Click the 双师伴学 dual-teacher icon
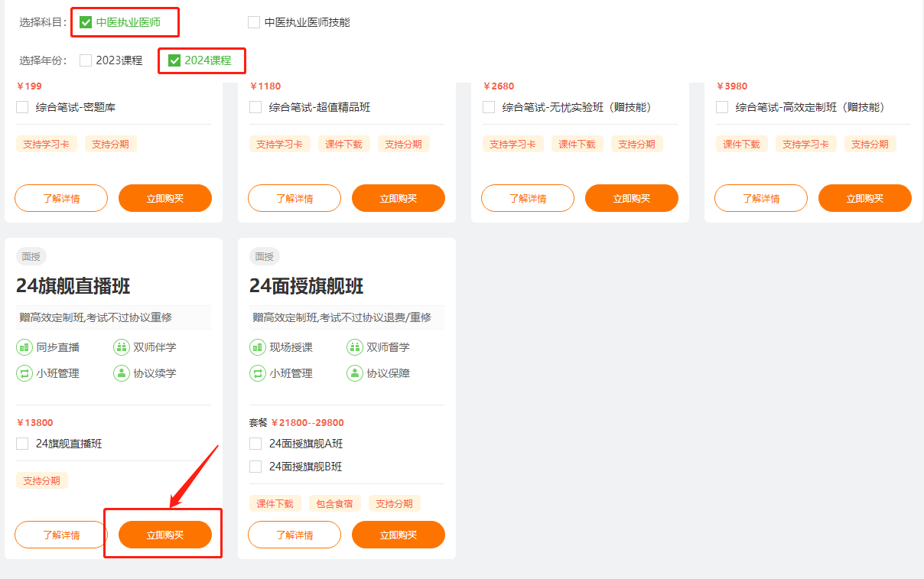The height and width of the screenshot is (579, 924). (122, 346)
